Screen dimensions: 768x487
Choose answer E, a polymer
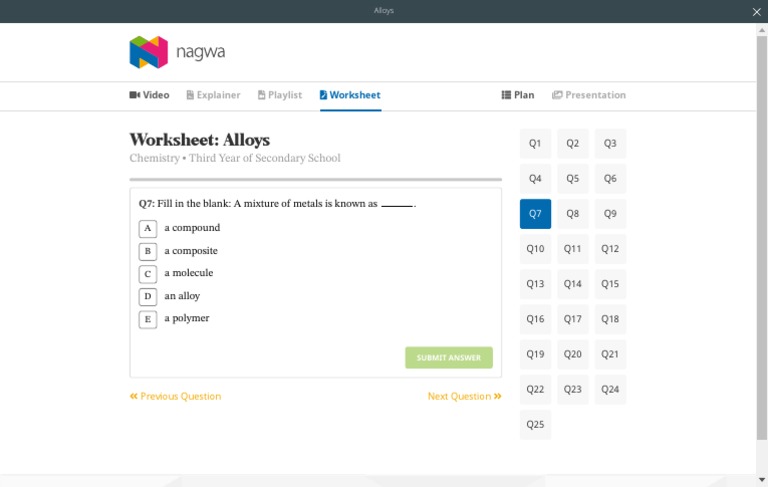[x=148, y=319]
